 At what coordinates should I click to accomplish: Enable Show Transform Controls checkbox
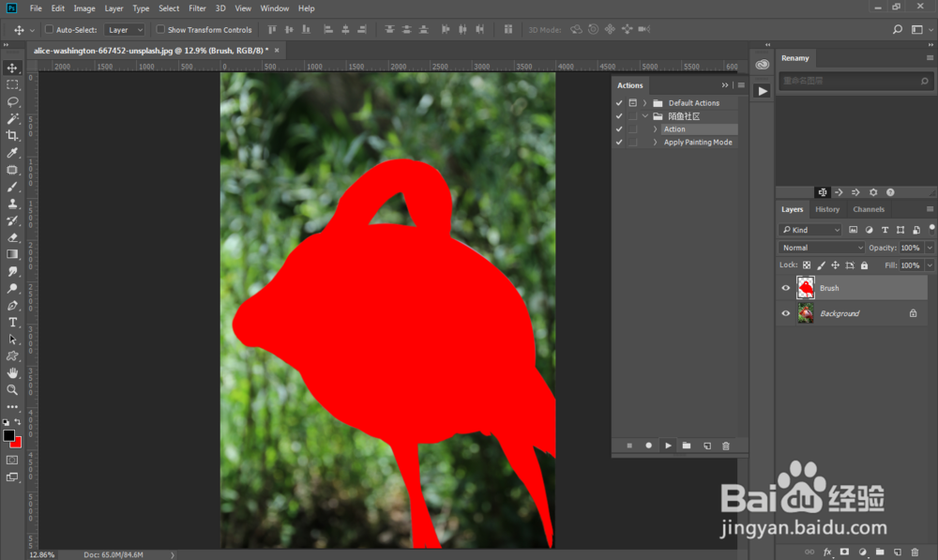(160, 29)
